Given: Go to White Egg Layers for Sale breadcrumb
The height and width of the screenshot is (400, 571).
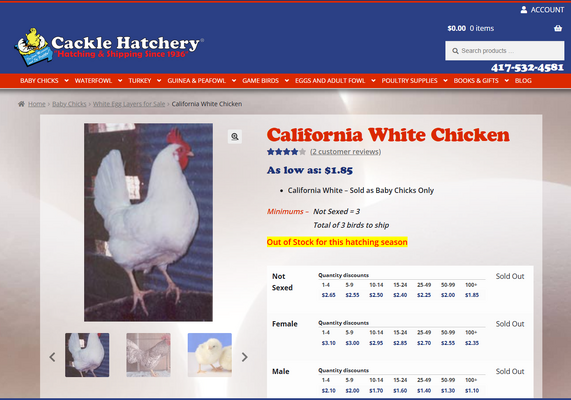Looking at the screenshot, I should click(x=129, y=104).
